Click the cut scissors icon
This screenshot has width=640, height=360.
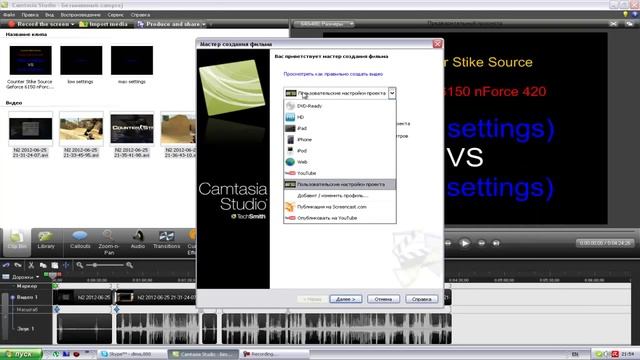point(31,265)
